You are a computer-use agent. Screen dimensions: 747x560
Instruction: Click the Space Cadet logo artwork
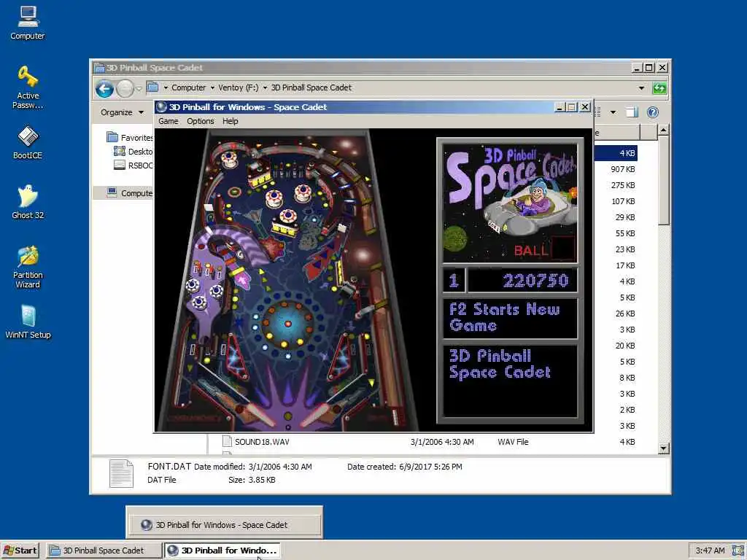(510, 203)
